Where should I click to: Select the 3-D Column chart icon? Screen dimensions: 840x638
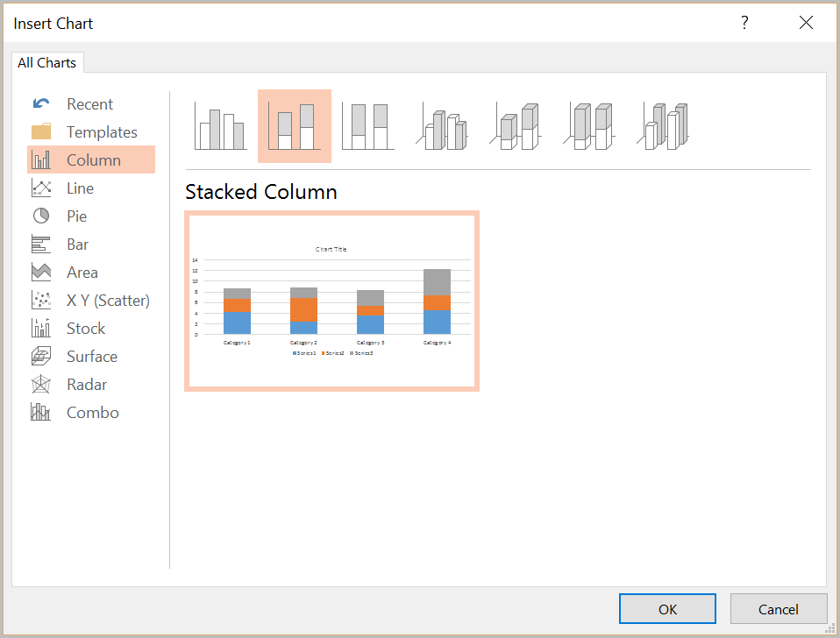pyautogui.click(x=666, y=127)
